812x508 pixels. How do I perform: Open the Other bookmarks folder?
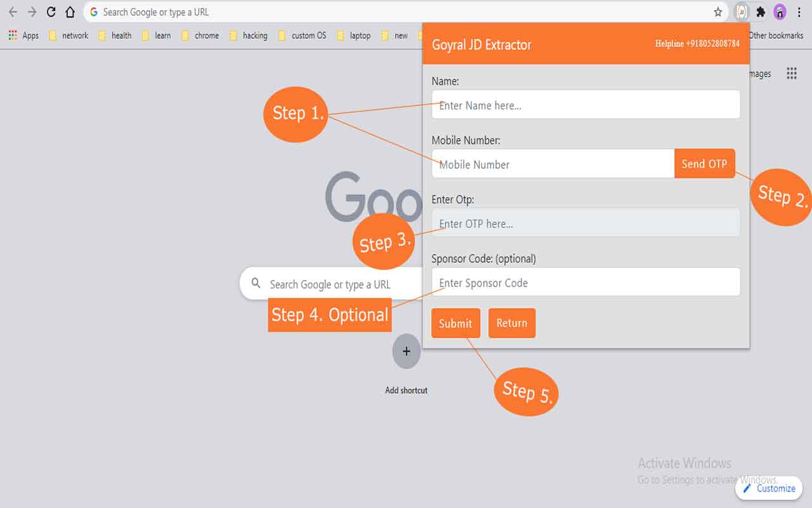coord(776,36)
